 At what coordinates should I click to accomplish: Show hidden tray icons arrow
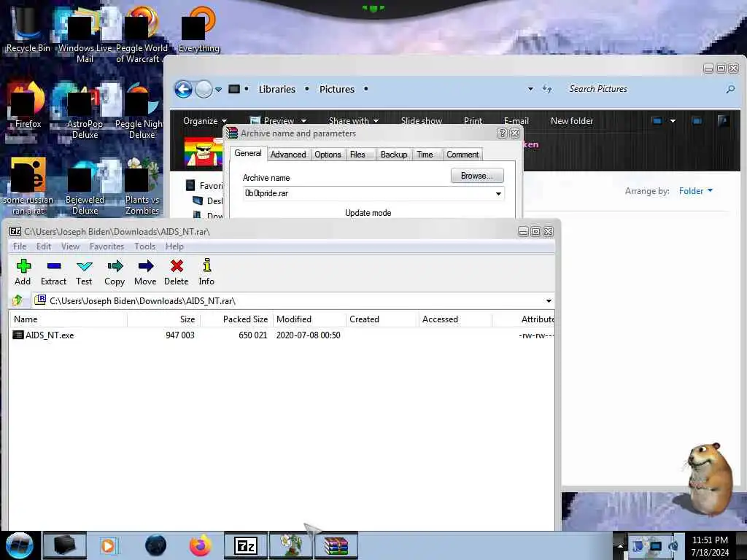click(x=620, y=545)
